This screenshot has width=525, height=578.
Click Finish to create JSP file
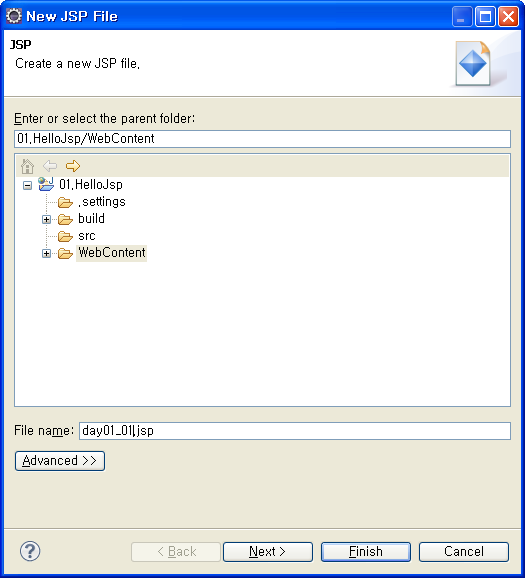[x=366, y=552]
